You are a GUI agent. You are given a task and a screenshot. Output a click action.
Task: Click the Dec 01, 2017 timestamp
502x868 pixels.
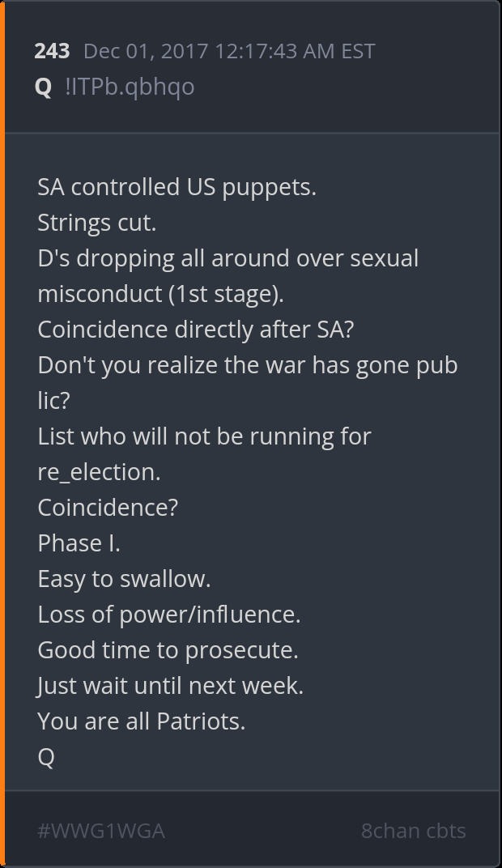tap(229, 51)
